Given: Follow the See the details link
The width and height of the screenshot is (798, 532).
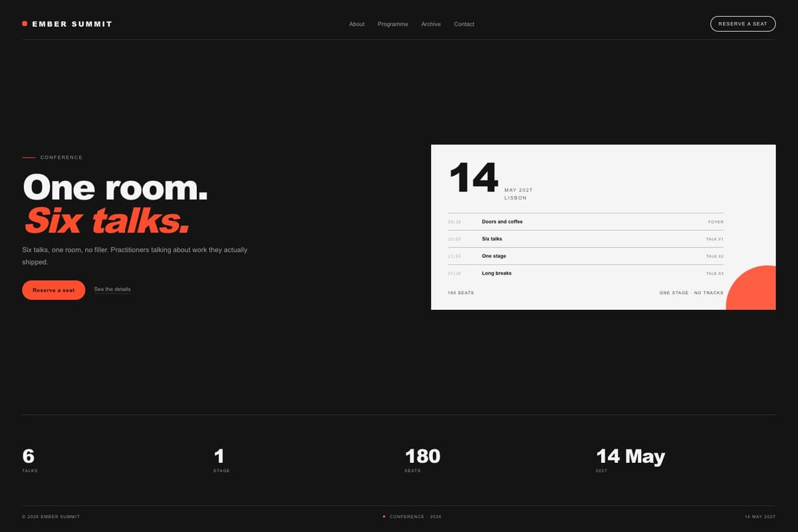Looking at the screenshot, I should pyautogui.click(x=112, y=289).
